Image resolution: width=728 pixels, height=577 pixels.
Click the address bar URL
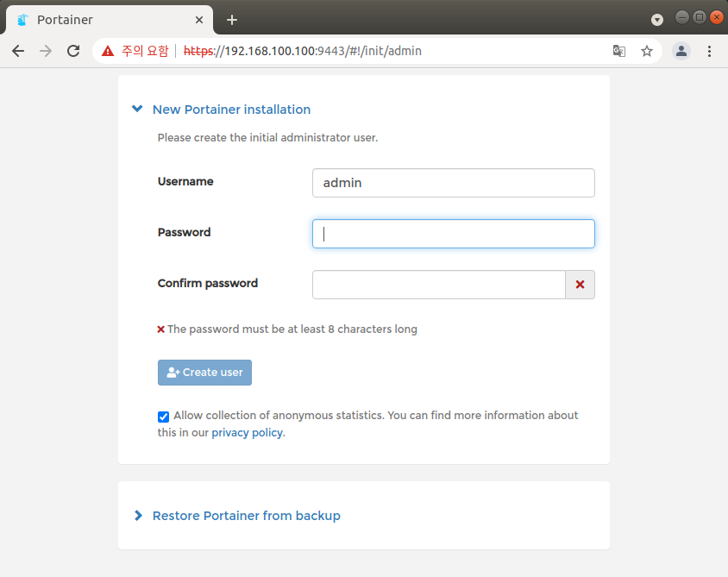pos(303,51)
